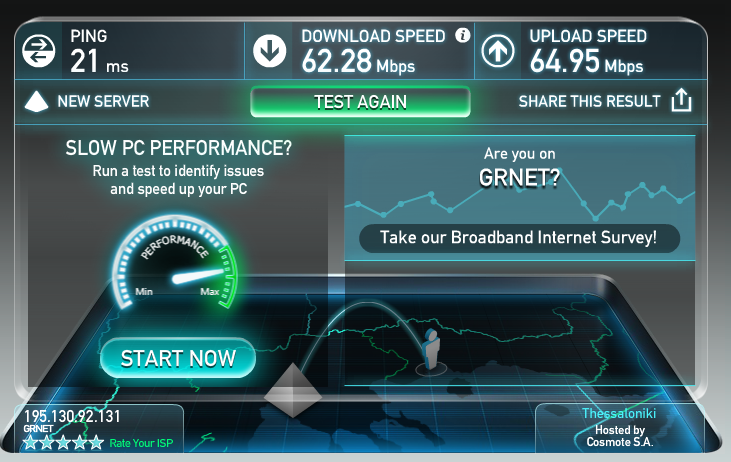Viewport: 731px width, 462px height.
Task: Click the Start Now button
Action: tap(178, 358)
